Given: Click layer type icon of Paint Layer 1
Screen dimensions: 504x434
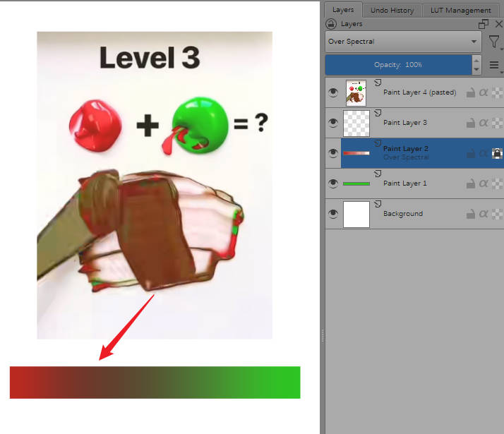Looking at the screenshot, I should point(378,174).
